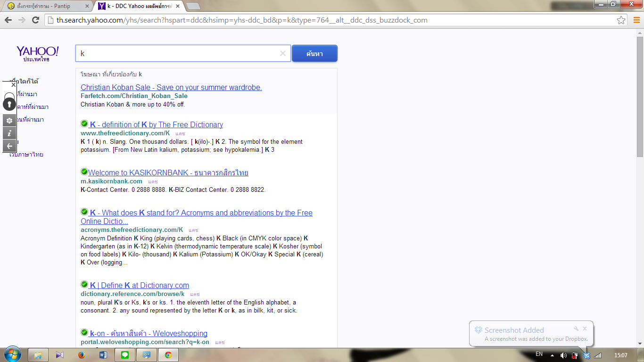This screenshot has height=362, width=644.
Task: Open the What does K stand for link
Action: coord(197,217)
